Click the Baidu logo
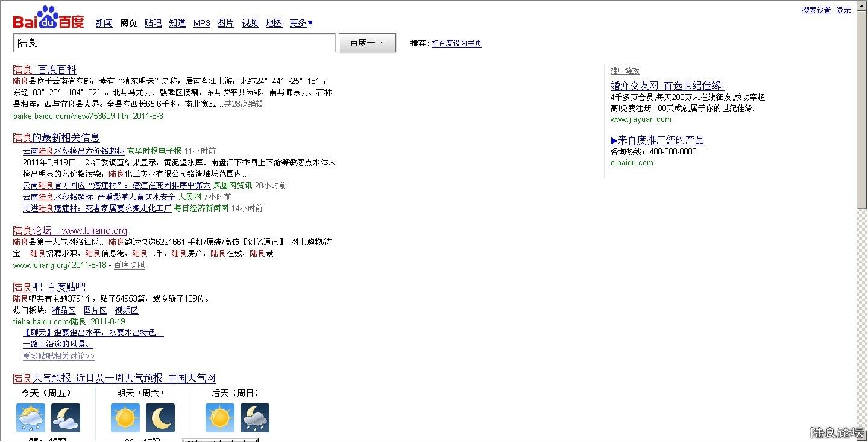 click(48, 18)
